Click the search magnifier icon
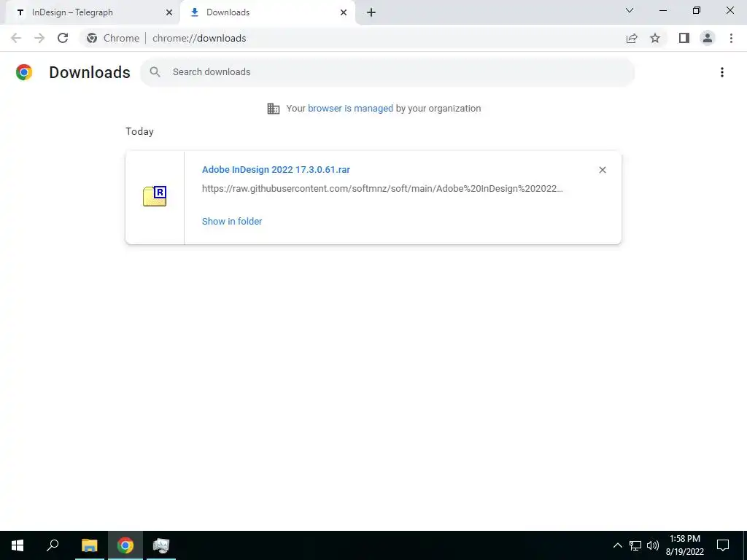The image size is (747, 560). (155, 72)
